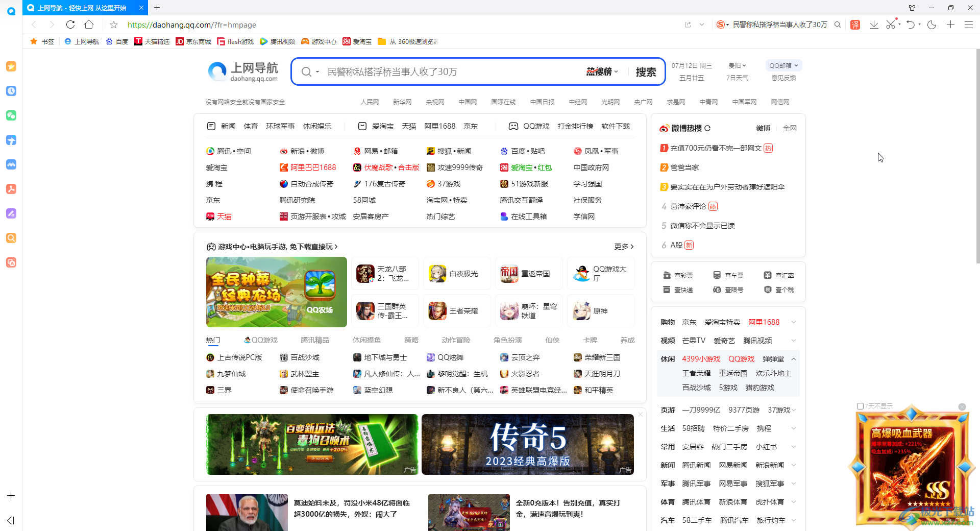Viewport: 980px width, 531px height.
Task: Click the main search input field
Action: click(x=454, y=72)
